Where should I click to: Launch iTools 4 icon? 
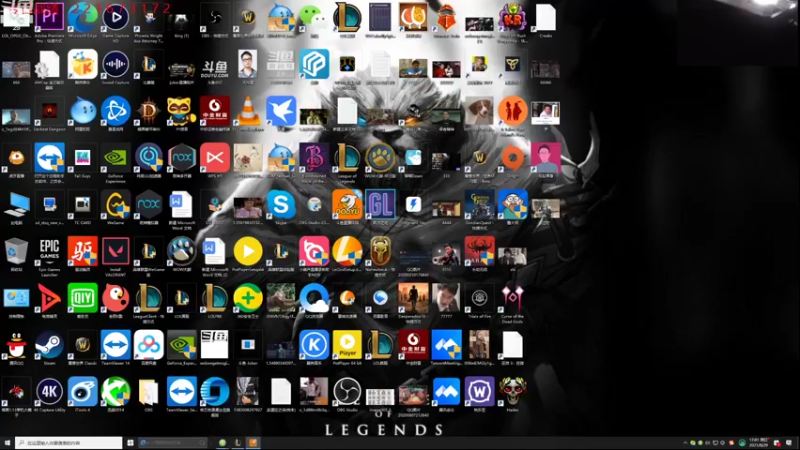click(83, 391)
